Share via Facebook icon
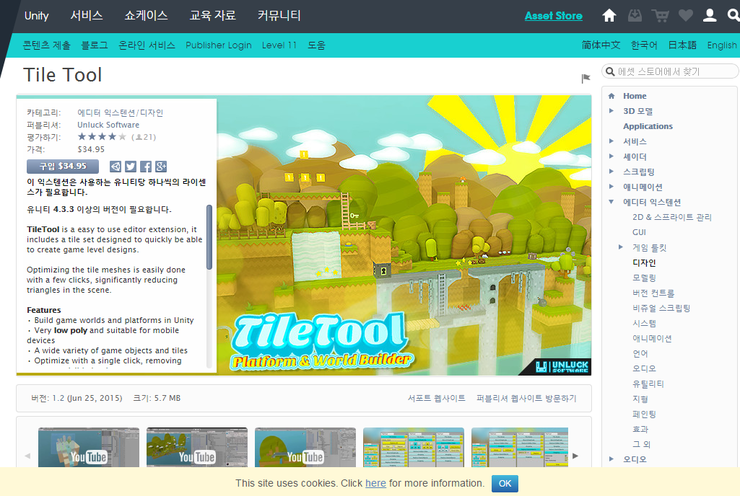Image resolution: width=740 pixels, height=496 pixels. coord(146,166)
